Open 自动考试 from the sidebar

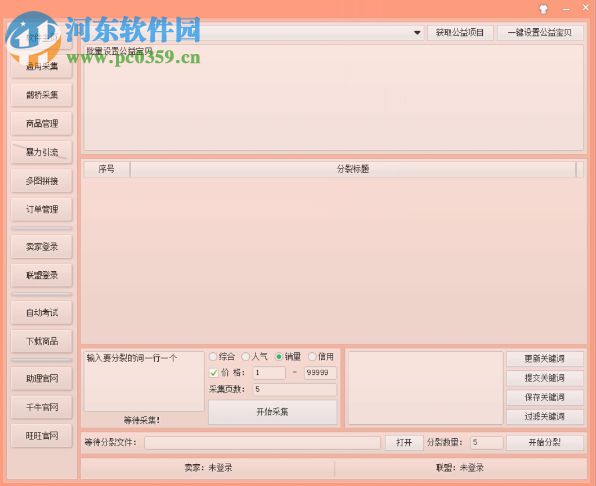pyautogui.click(x=42, y=313)
